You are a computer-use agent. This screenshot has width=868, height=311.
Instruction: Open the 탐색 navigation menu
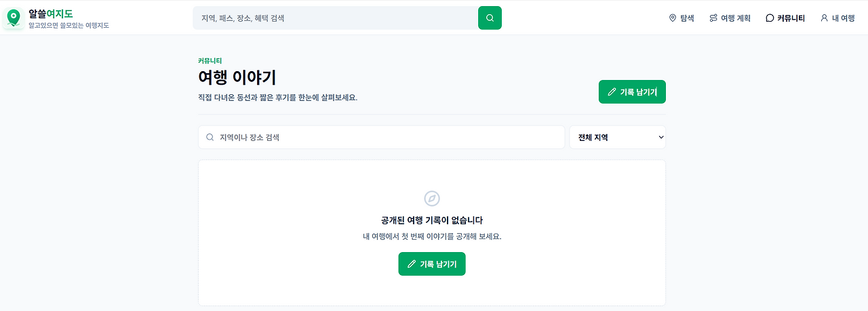[x=682, y=18]
